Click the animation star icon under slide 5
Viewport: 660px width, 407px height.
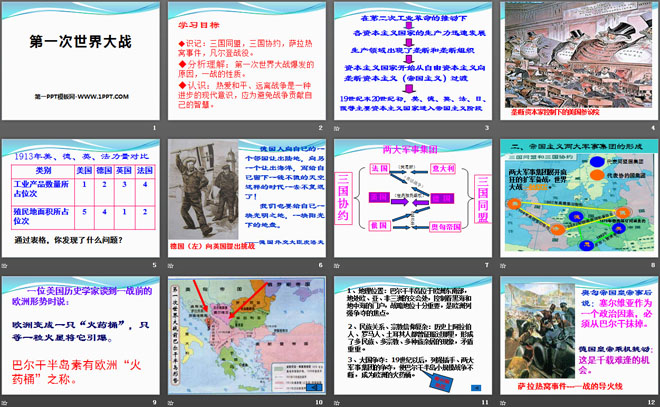[x=5, y=265]
